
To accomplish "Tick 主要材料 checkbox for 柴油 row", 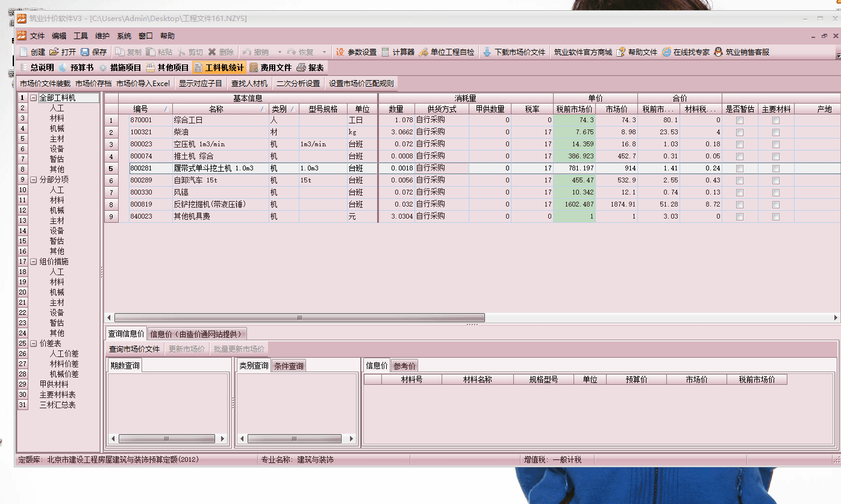I will pyautogui.click(x=776, y=132).
